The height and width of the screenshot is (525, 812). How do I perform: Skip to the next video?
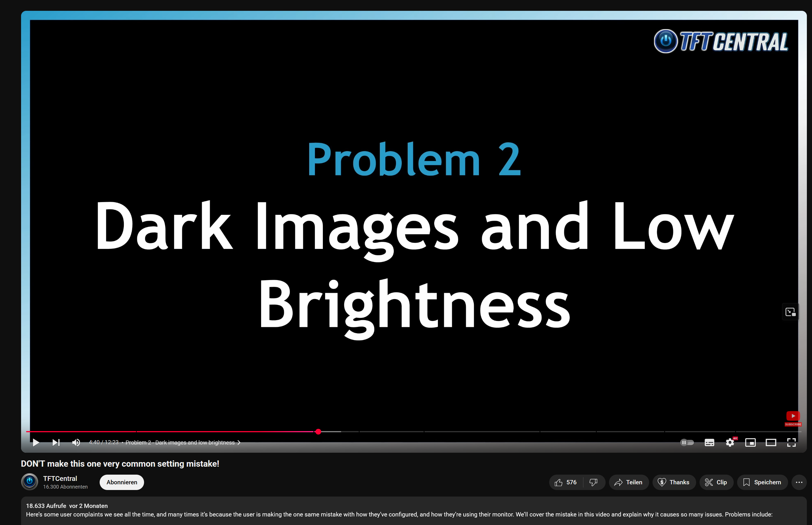(56, 442)
